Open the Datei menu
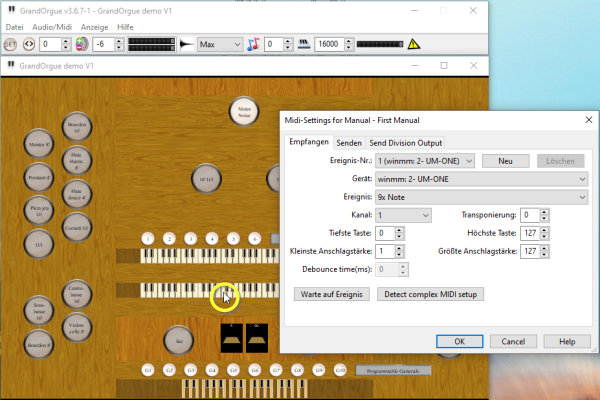The height and width of the screenshot is (400, 600). [15, 27]
